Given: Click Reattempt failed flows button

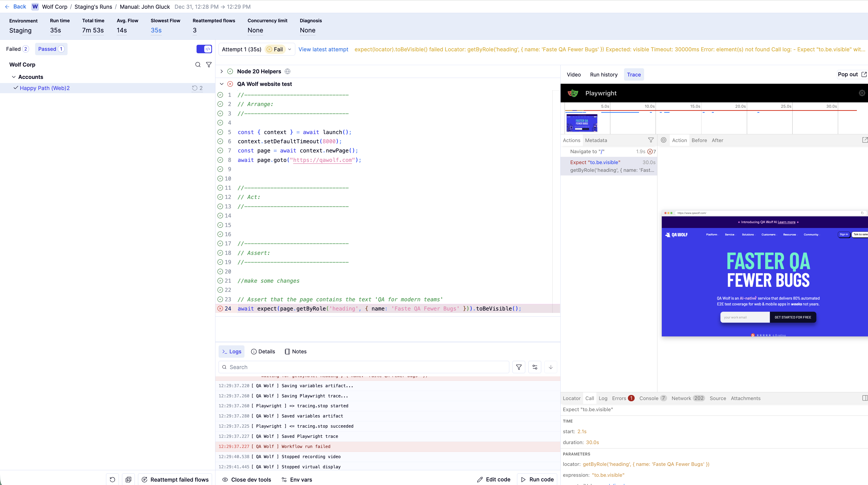Looking at the screenshot, I should point(175,480).
